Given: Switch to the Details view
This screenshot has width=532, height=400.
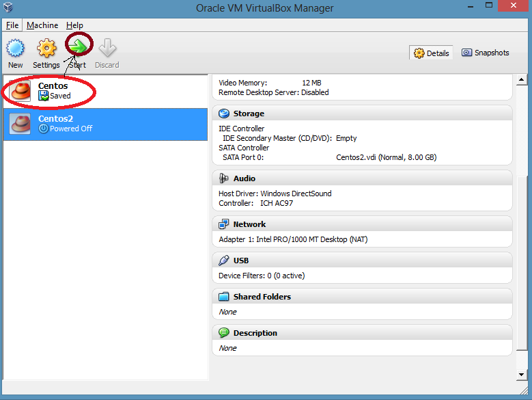Looking at the screenshot, I should [x=431, y=53].
